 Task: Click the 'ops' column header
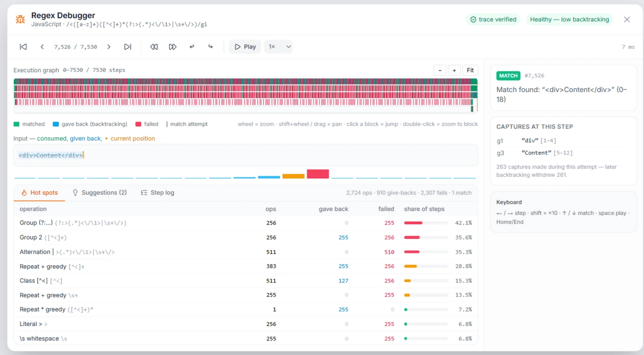click(271, 209)
